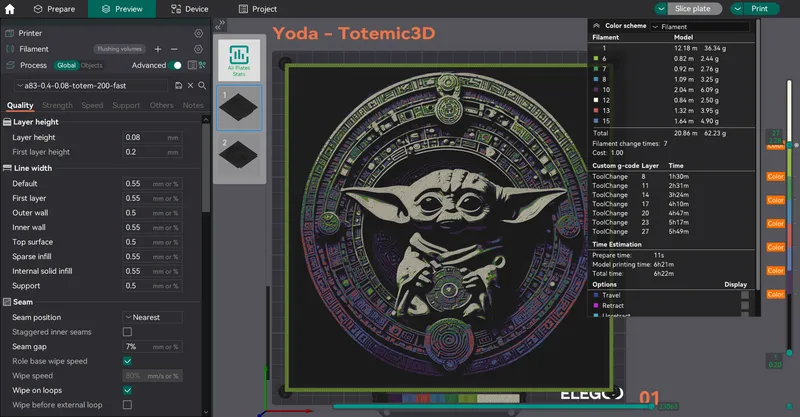Click the settings panel scroll down arrow
This screenshot has height=417, width=800.
tap(206, 412)
